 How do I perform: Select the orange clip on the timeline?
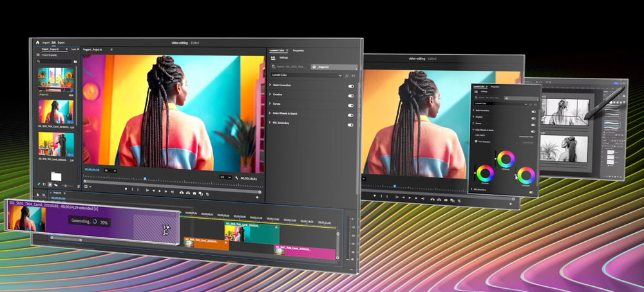(206, 244)
